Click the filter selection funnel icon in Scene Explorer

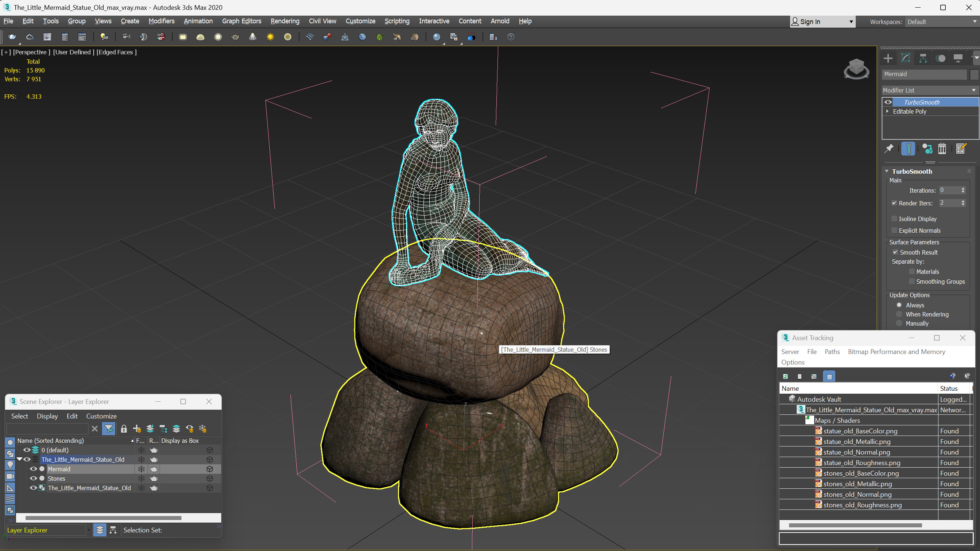(x=109, y=429)
